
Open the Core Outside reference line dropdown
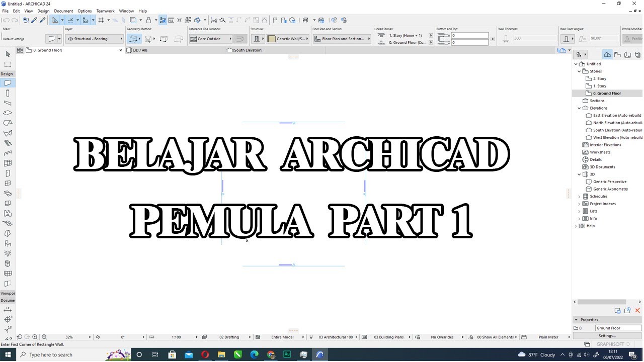pos(211,39)
